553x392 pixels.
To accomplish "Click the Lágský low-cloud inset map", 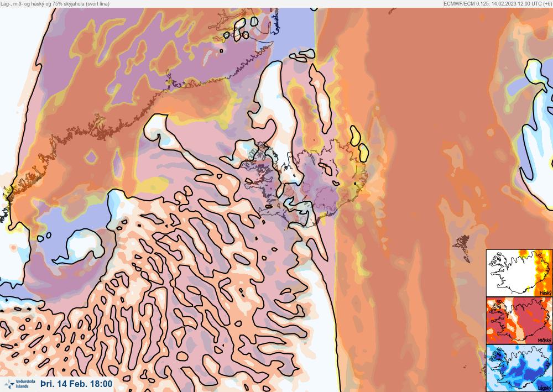I will point(519,368).
